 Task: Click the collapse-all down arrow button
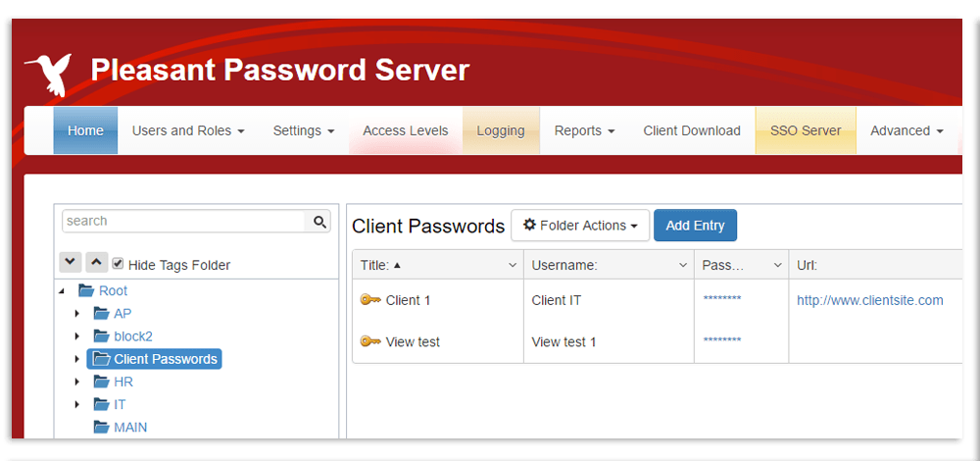coord(71,263)
